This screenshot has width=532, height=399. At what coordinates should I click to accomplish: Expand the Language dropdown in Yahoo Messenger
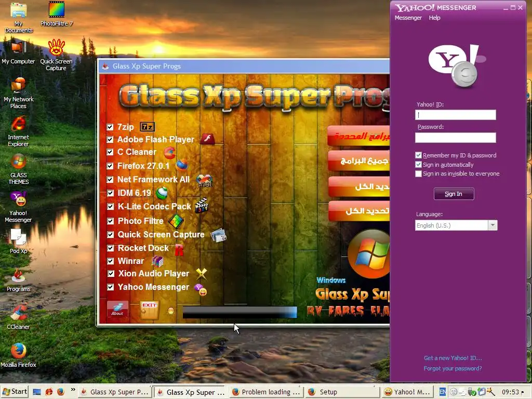[493, 225]
